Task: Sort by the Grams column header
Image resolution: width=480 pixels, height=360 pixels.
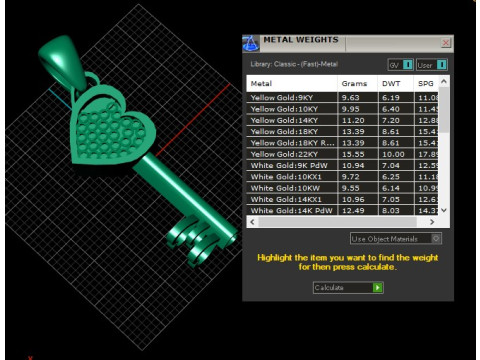Action: (x=357, y=84)
